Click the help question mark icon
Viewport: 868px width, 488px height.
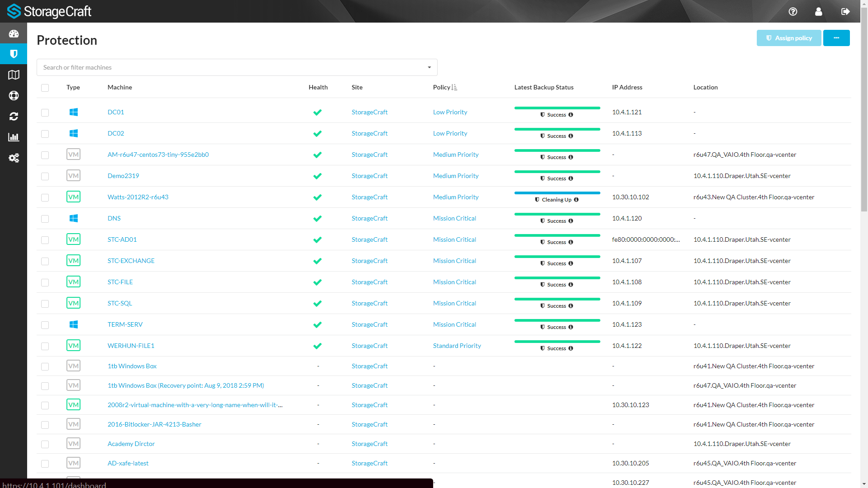pyautogui.click(x=793, y=12)
